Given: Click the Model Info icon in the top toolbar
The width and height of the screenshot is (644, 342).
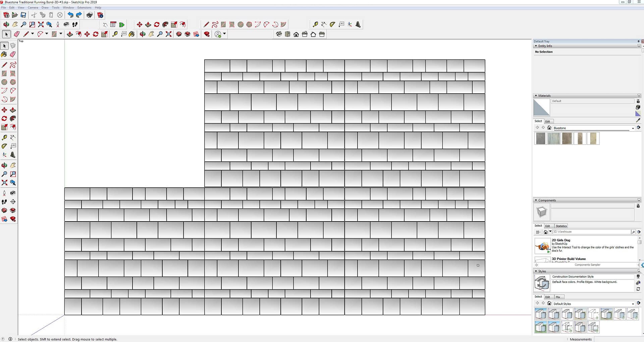Looking at the screenshot, I should (x=100, y=15).
